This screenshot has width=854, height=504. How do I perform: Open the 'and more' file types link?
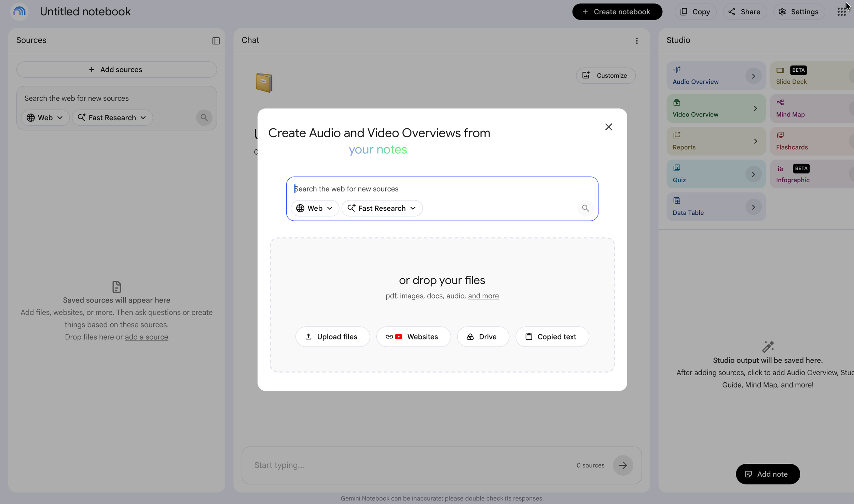pyautogui.click(x=483, y=296)
